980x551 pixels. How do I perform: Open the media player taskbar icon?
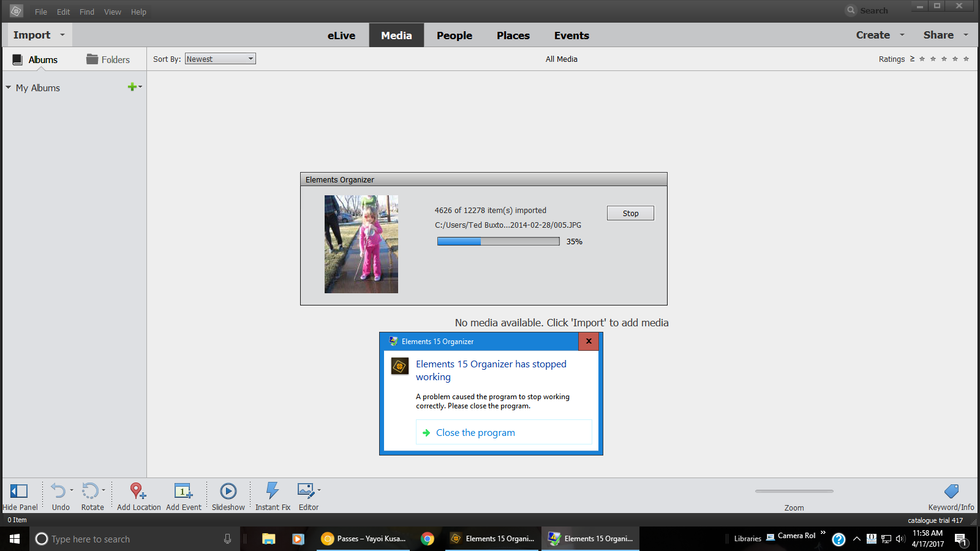point(298,539)
